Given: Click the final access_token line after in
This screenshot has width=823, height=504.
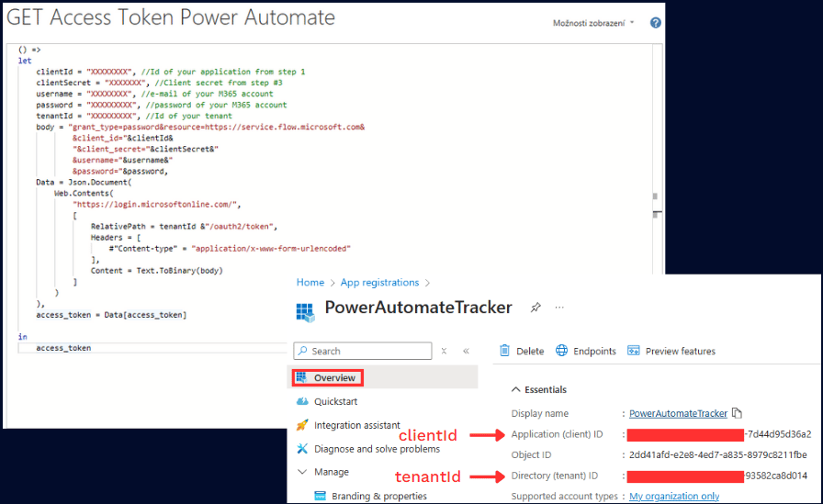Looking at the screenshot, I should (63, 348).
